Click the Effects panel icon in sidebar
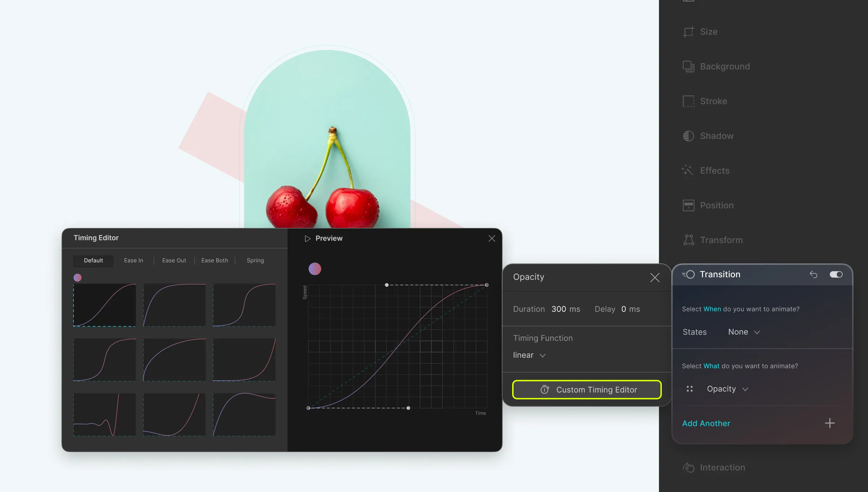Viewport: 868px width, 492px height. (x=689, y=170)
